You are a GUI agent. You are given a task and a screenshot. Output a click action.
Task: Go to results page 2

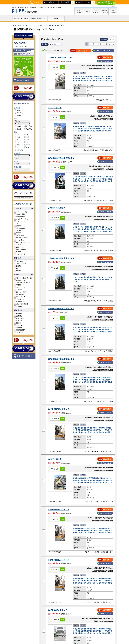tap(90, 44)
